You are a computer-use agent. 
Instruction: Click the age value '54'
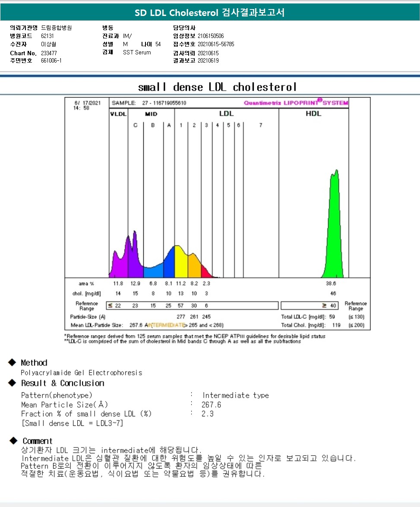(158, 44)
